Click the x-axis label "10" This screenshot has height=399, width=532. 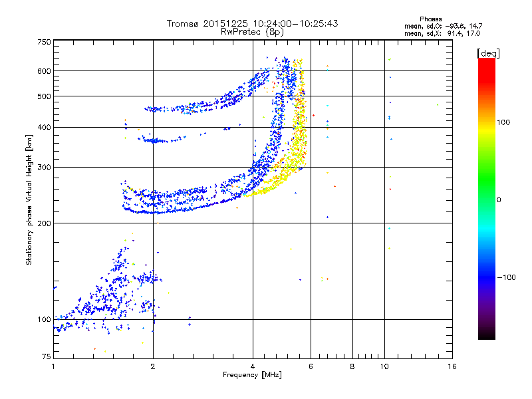(384, 366)
